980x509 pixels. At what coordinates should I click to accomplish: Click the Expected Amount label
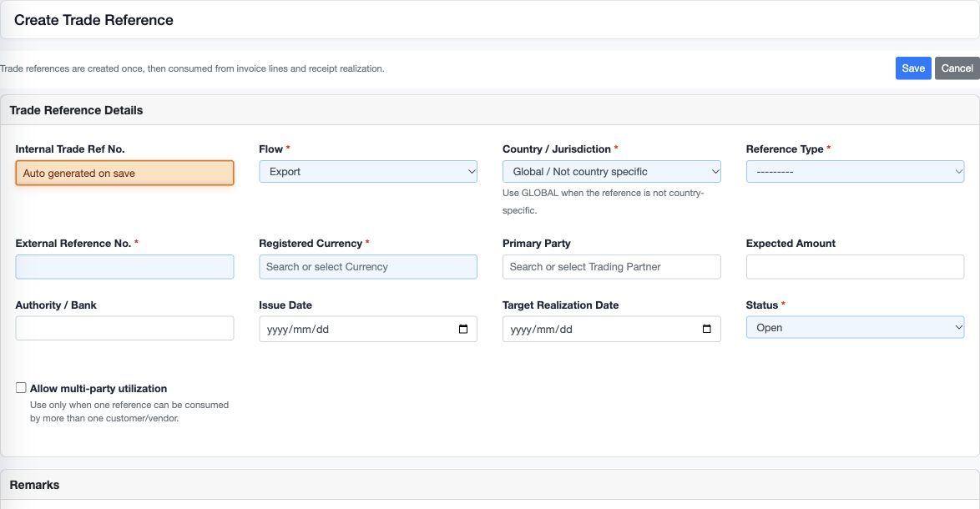[x=791, y=244]
